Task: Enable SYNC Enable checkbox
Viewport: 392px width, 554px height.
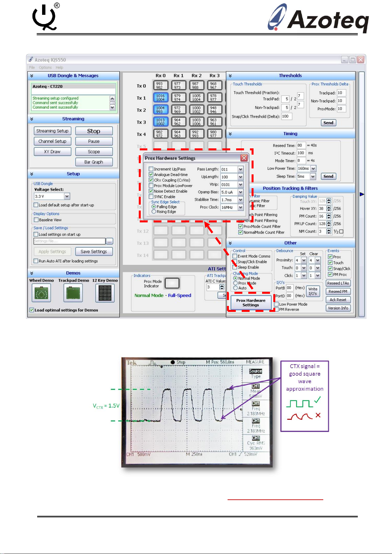Action: tap(151, 197)
